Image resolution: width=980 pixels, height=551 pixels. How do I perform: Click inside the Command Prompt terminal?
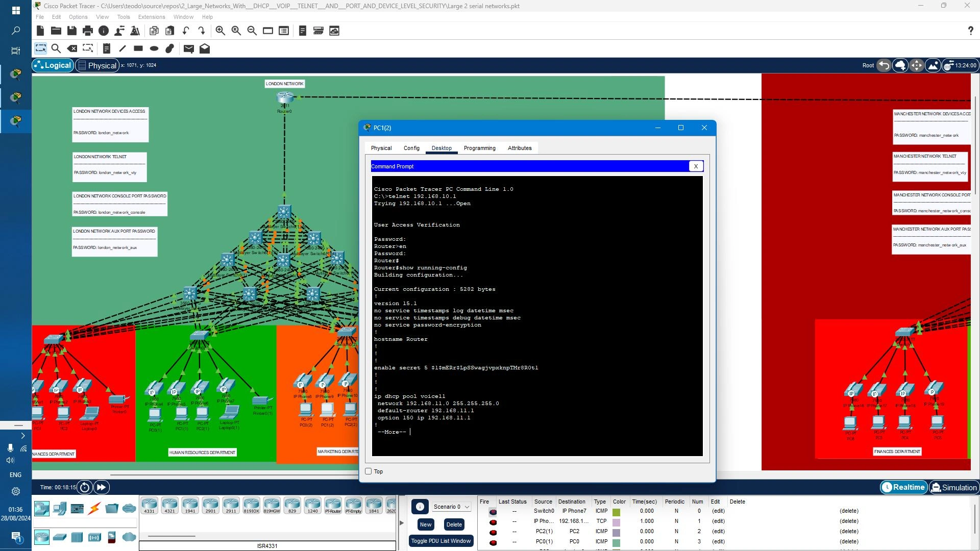537,316
